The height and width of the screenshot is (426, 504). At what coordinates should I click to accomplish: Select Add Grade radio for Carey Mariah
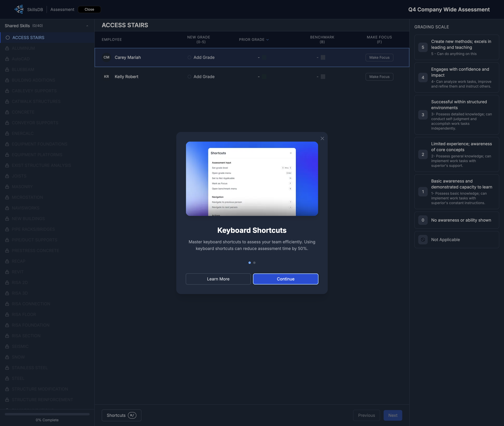pyautogui.click(x=189, y=58)
